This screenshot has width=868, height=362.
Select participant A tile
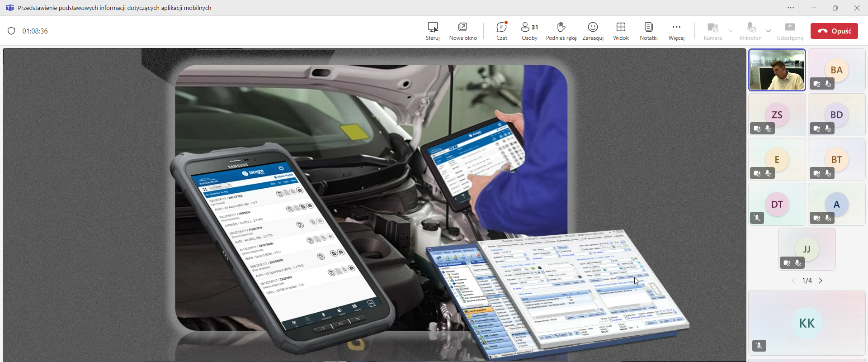click(837, 205)
